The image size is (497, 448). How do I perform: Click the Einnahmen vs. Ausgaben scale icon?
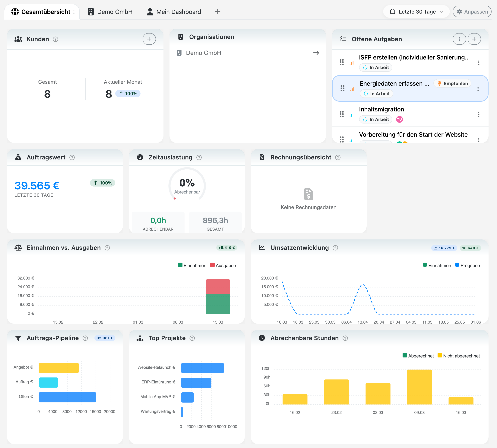(18, 248)
